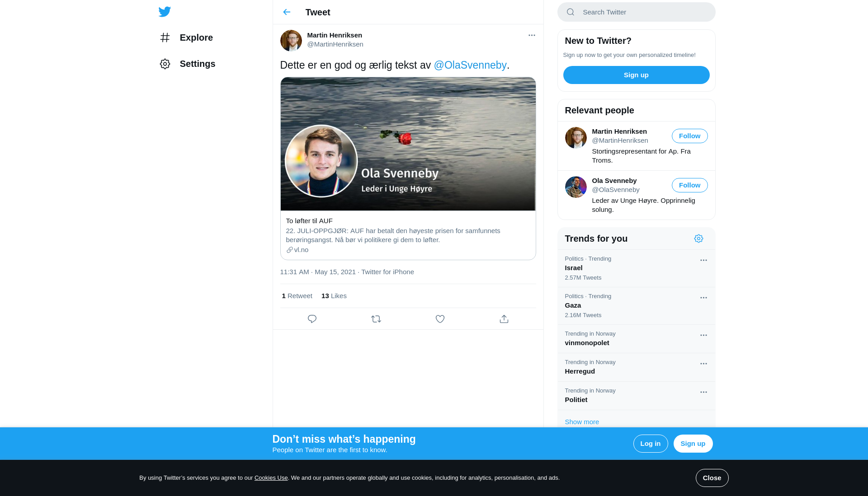Open the Ola Svenneby article card image
The height and width of the screenshot is (496, 868).
[408, 144]
